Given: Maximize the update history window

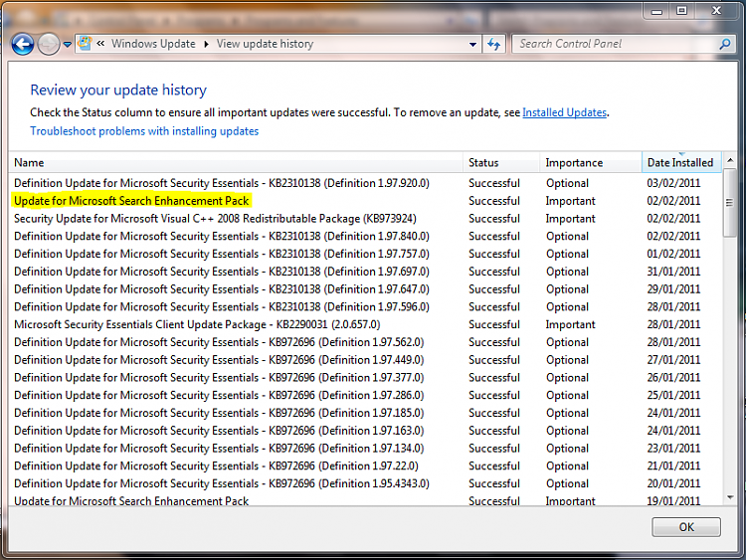Looking at the screenshot, I should click(681, 11).
